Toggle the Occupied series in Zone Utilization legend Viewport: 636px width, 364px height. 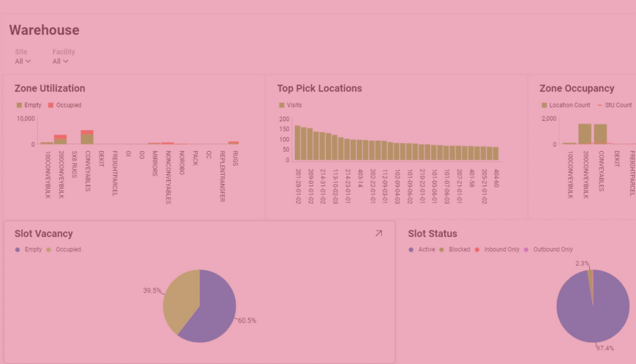pyautogui.click(x=51, y=105)
